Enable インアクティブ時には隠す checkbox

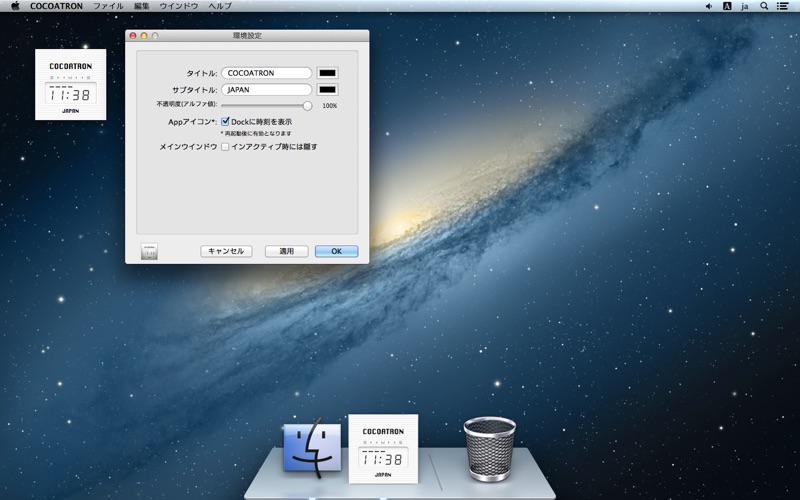[x=225, y=147]
